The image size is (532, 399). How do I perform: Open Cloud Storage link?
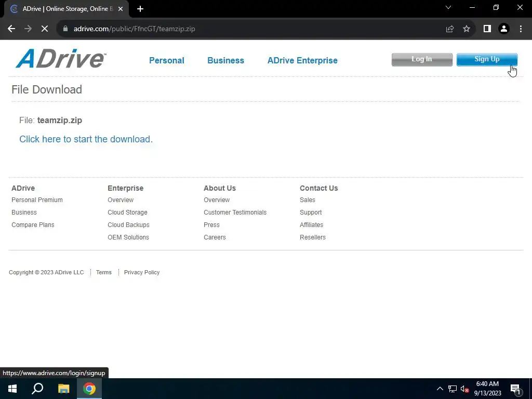[x=128, y=212]
